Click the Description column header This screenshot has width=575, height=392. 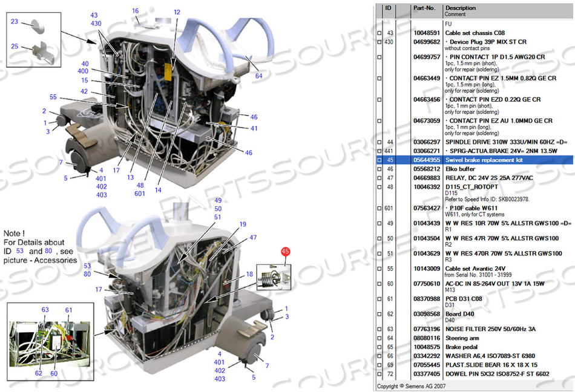coord(460,8)
